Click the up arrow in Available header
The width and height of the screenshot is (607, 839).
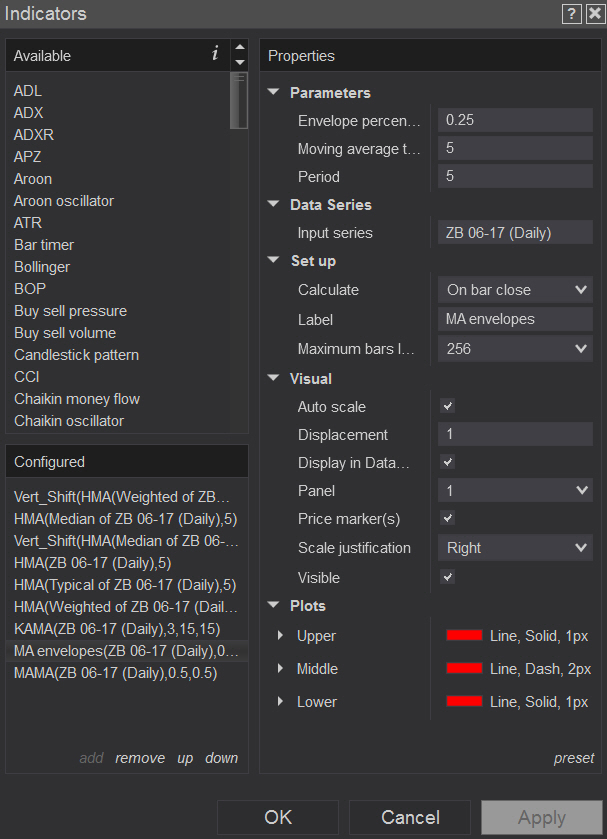pyautogui.click(x=239, y=47)
